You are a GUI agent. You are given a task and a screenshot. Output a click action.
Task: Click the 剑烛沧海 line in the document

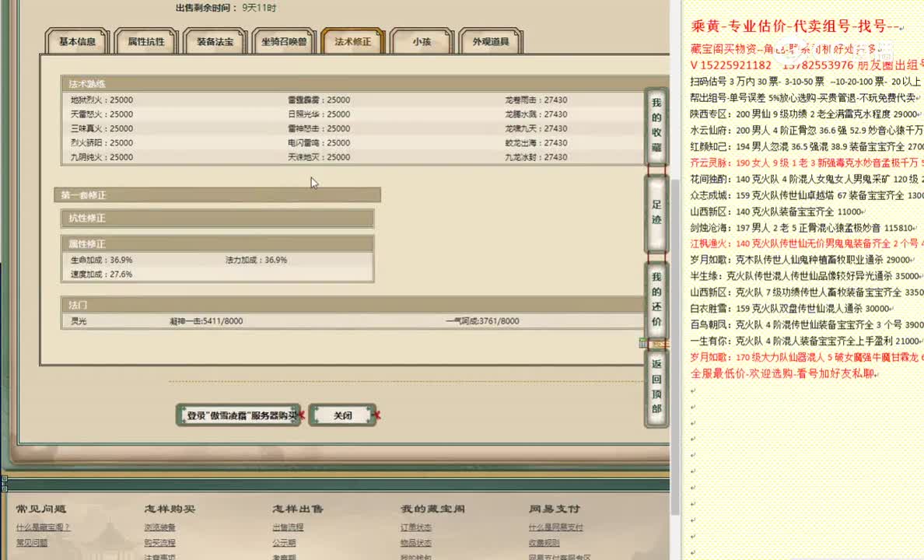803,228
